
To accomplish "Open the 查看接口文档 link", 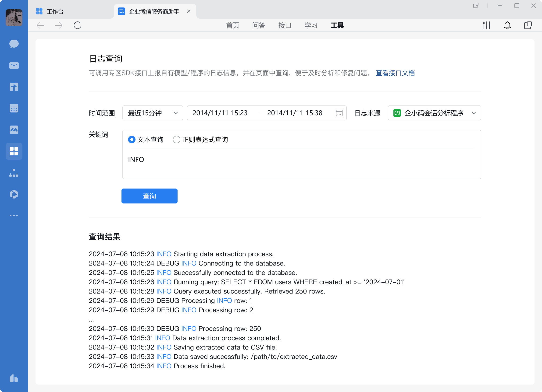I will tap(395, 73).
